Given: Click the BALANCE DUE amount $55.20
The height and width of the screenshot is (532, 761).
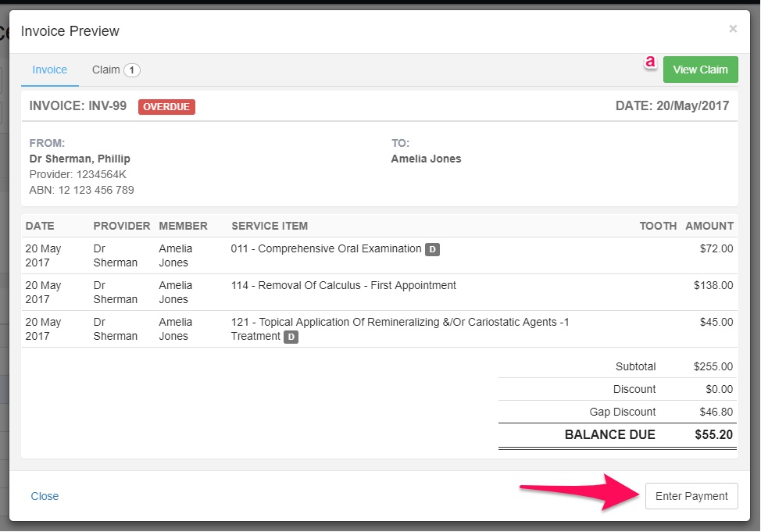Looking at the screenshot, I should [713, 434].
